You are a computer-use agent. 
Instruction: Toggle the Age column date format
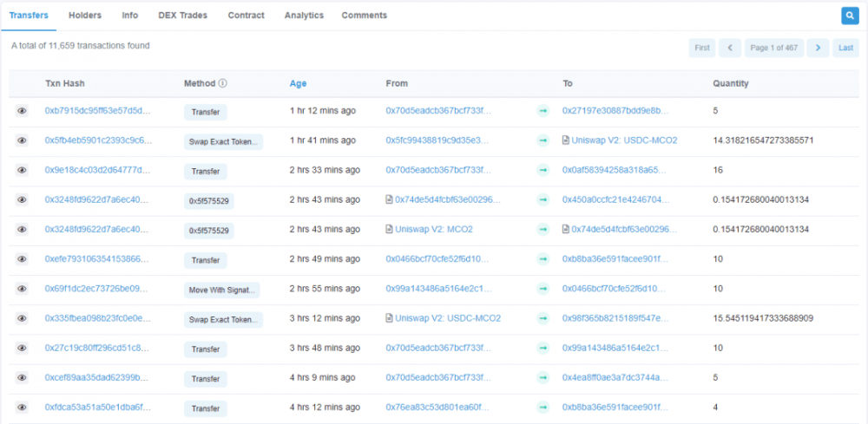[x=298, y=84]
